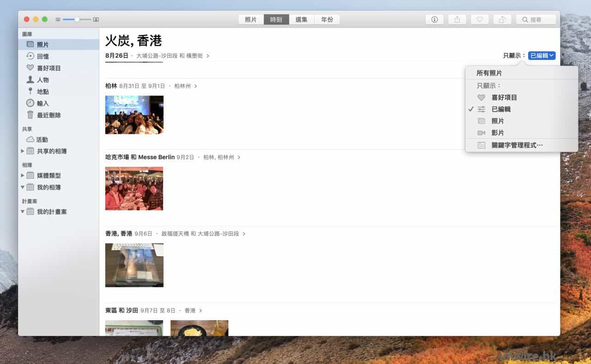The width and height of the screenshot is (591, 364).
Task: Open 回憶 (Memories) in sidebar
Action: click(x=42, y=56)
